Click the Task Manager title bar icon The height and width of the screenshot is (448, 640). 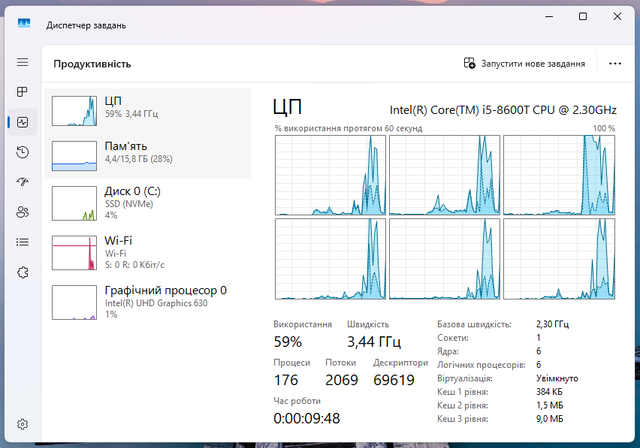tap(24, 23)
